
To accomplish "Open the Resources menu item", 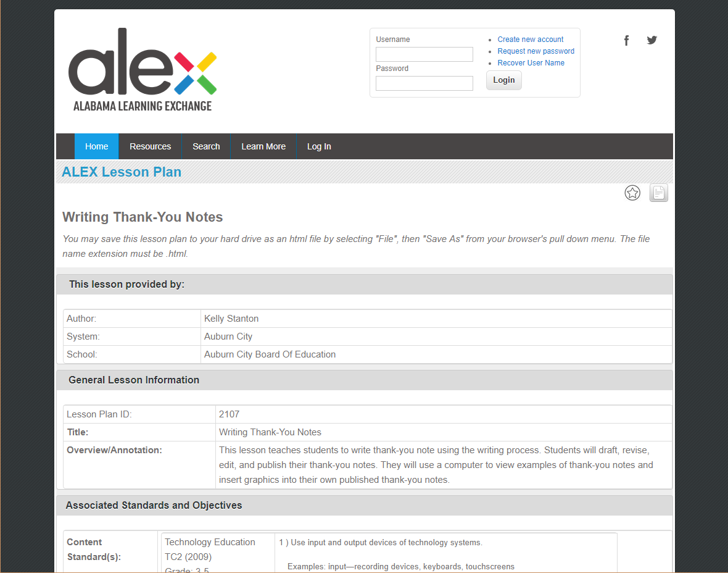I will (150, 146).
